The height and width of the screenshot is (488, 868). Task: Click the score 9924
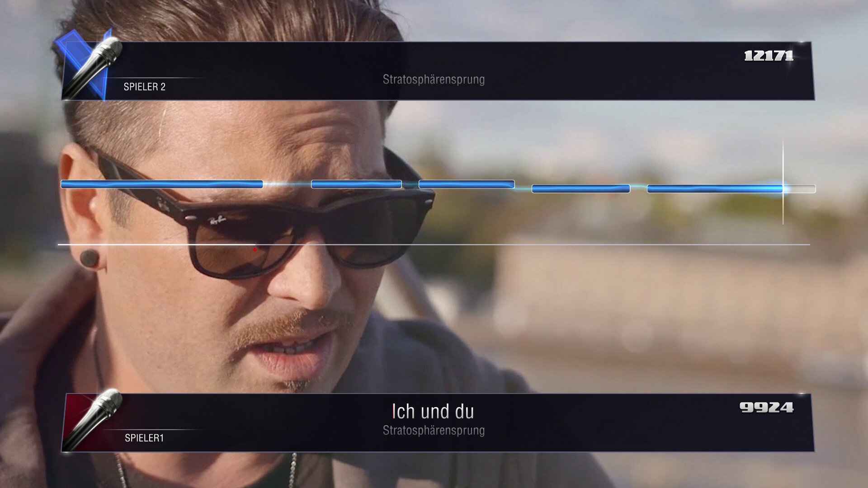pyautogui.click(x=767, y=408)
